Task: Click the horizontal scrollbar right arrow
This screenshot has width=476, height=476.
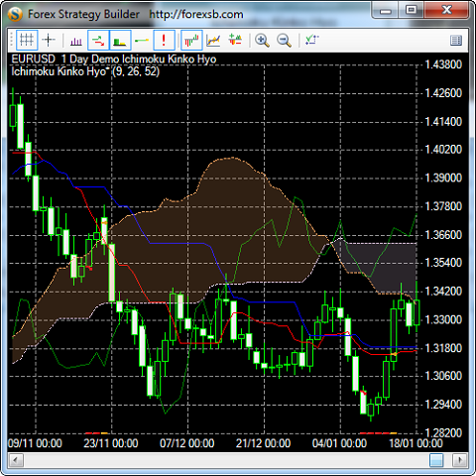Action: pos(460,460)
